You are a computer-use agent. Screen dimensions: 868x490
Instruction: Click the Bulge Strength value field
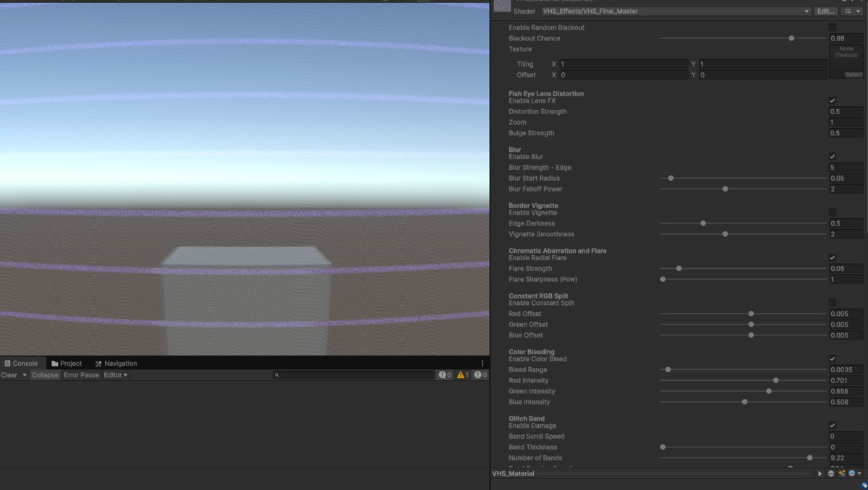click(846, 134)
